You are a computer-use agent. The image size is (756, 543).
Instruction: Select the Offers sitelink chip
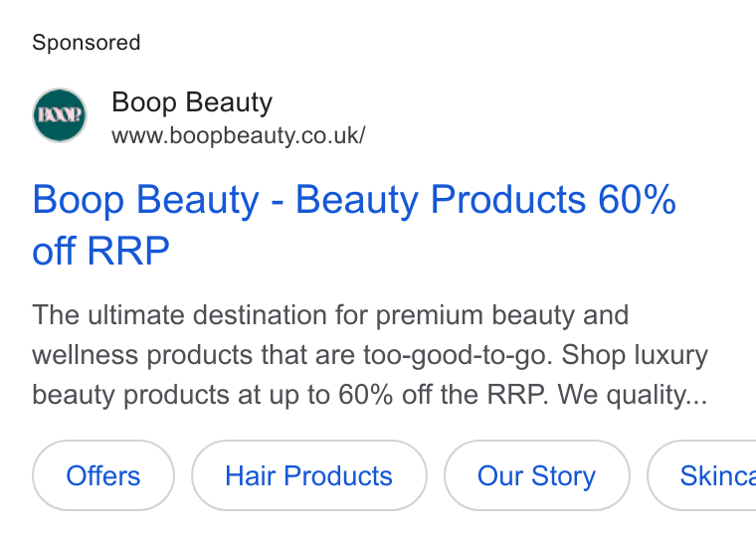click(103, 475)
